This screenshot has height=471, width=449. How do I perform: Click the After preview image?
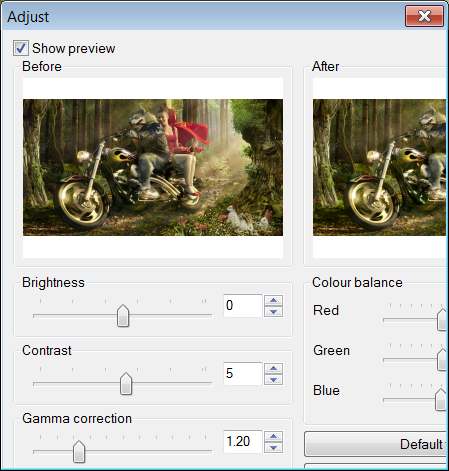380,167
